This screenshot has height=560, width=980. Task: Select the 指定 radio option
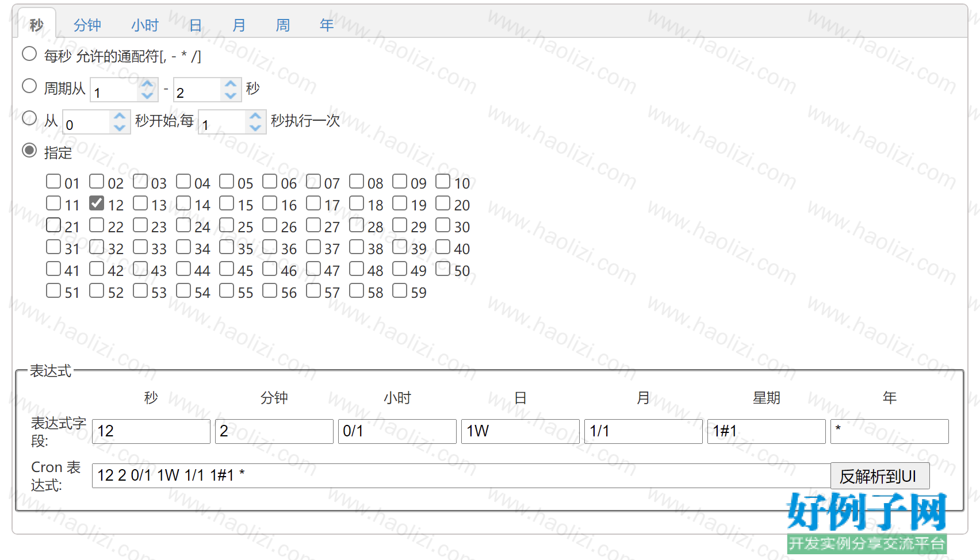click(29, 151)
